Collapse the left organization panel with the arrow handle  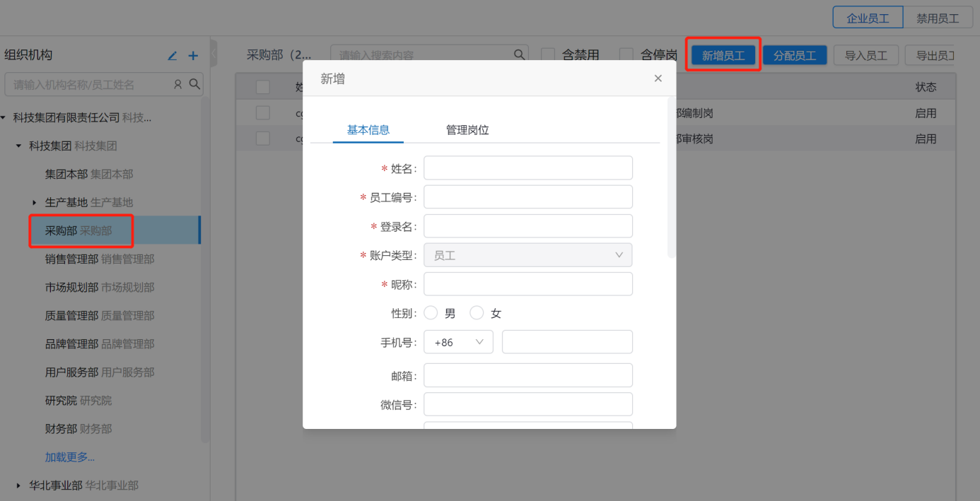coord(214,54)
